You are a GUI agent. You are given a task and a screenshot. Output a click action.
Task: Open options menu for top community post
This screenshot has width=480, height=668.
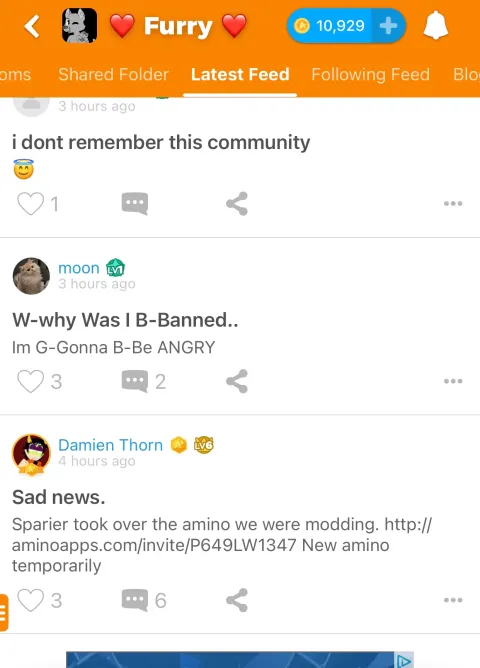453,203
